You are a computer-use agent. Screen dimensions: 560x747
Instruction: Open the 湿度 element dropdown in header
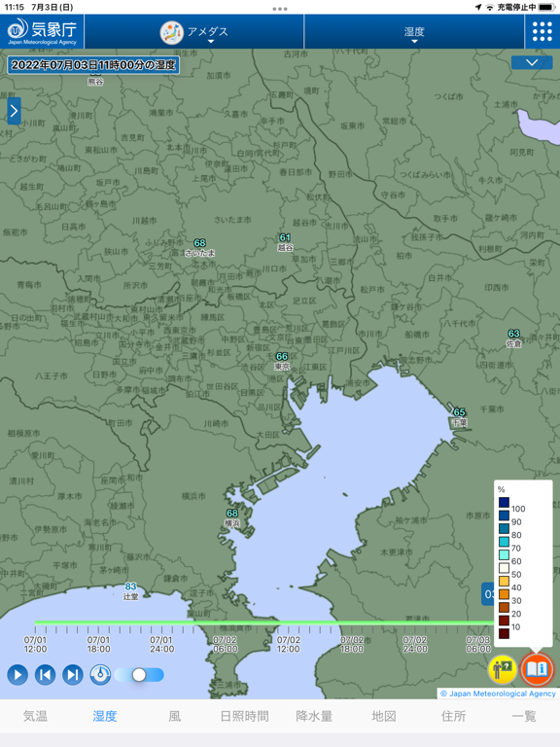pos(414,31)
